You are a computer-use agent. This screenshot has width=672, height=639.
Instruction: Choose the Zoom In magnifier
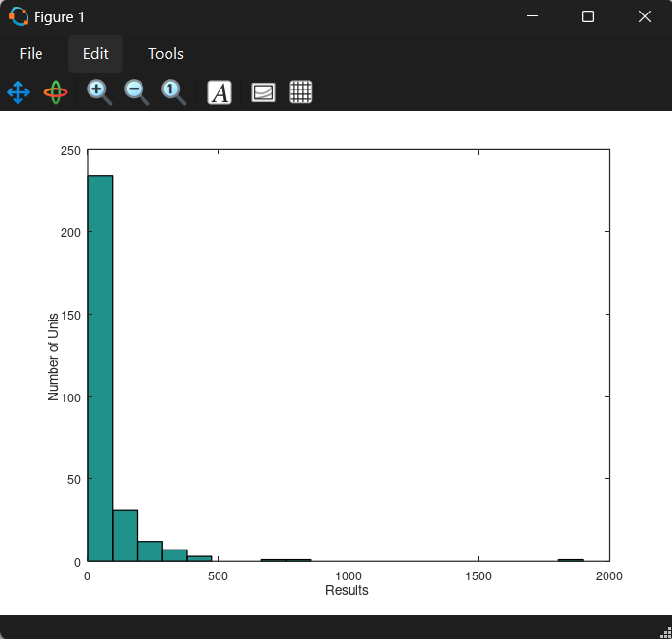click(99, 92)
